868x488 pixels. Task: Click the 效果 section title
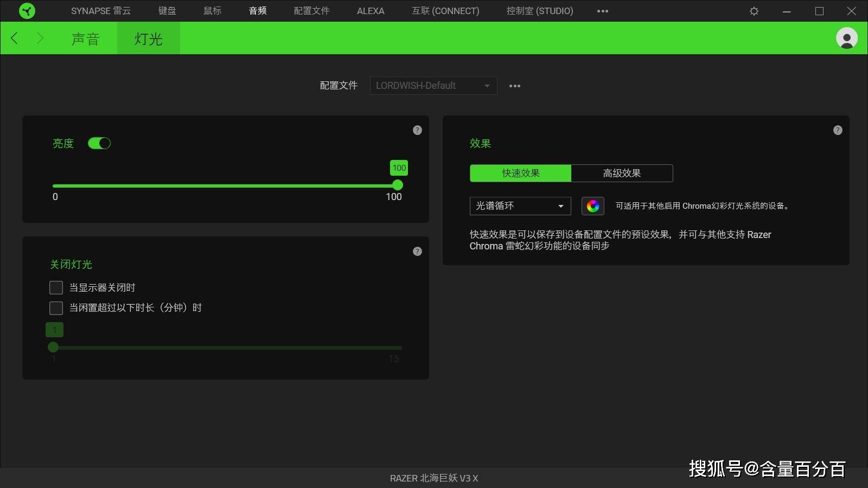pos(480,143)
